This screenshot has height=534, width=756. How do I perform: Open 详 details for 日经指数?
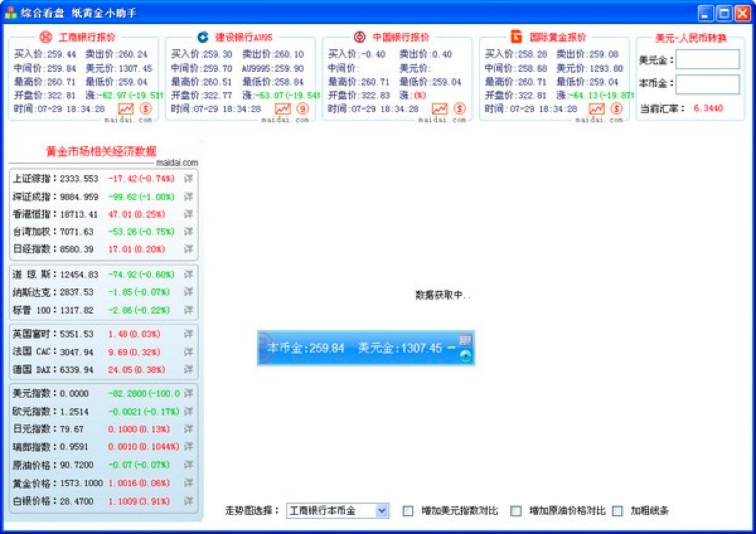coord(188,249)
